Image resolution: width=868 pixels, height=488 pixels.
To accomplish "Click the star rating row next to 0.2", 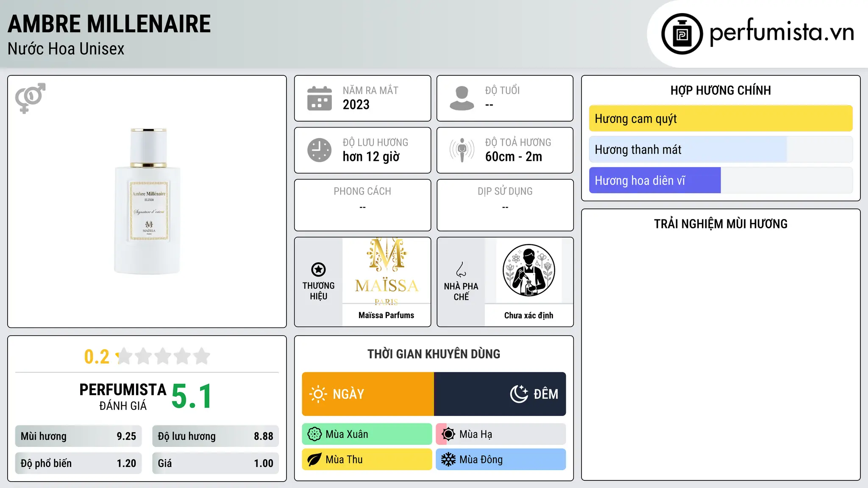I will coord(163,356).
